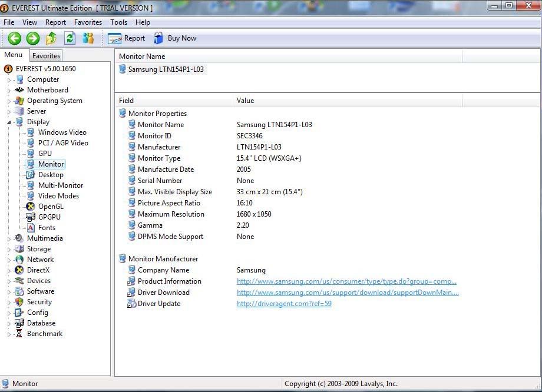The width and height of the screenshot is (542, 392).
Task: Open the users icon in the toolbar
Action: click(x=88, y=38)
